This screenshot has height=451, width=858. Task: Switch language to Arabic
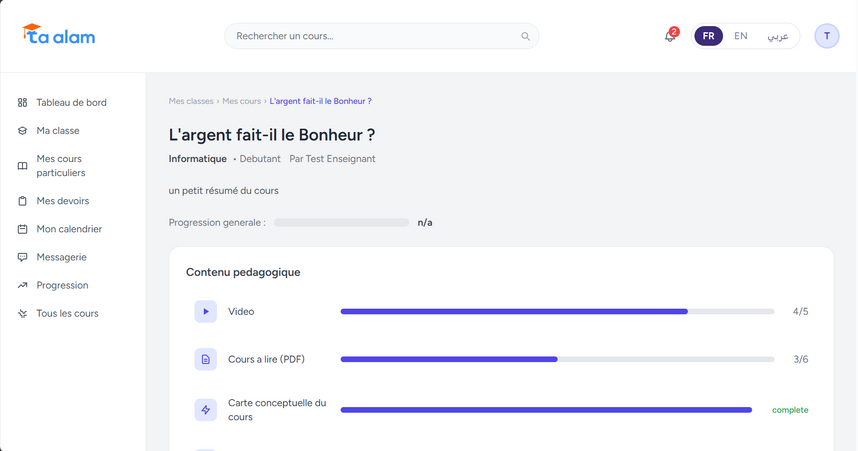(x=778, y=36)
